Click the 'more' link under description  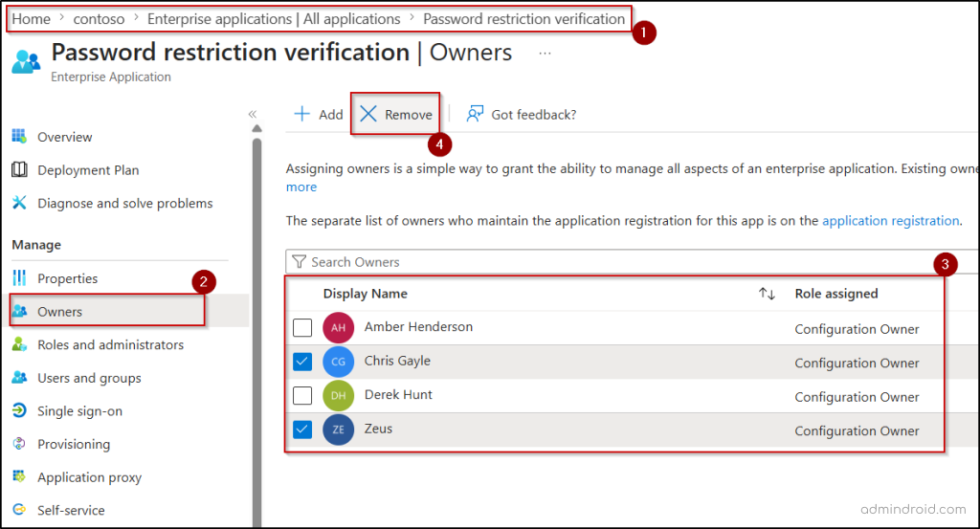301,187
